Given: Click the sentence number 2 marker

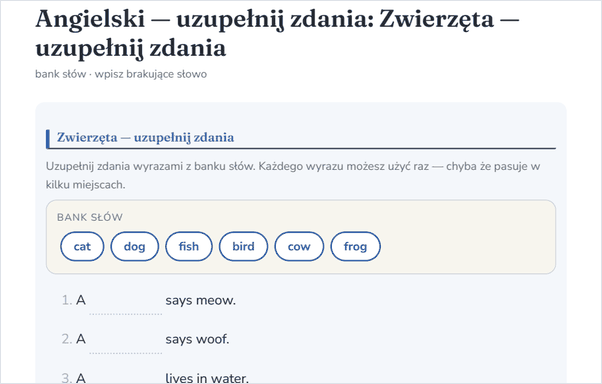Looking at the screenshot, I should coord(67,339).
